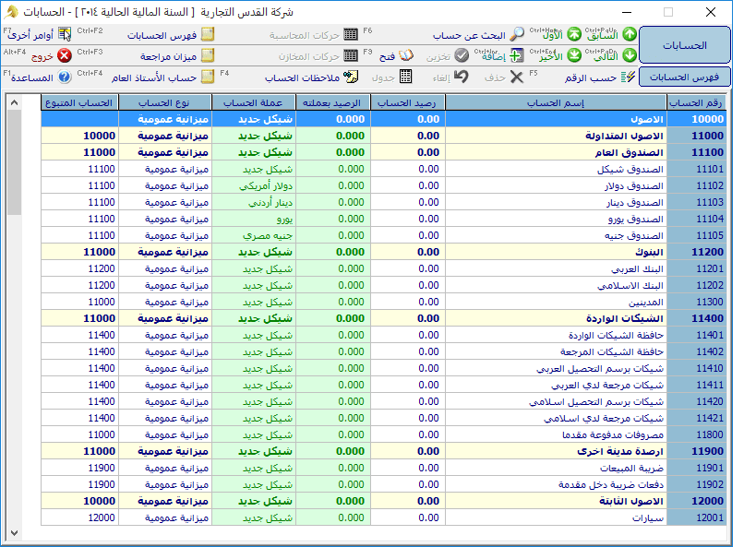
Task: Click the large الحسابات button
Action: tap(684, 45)
